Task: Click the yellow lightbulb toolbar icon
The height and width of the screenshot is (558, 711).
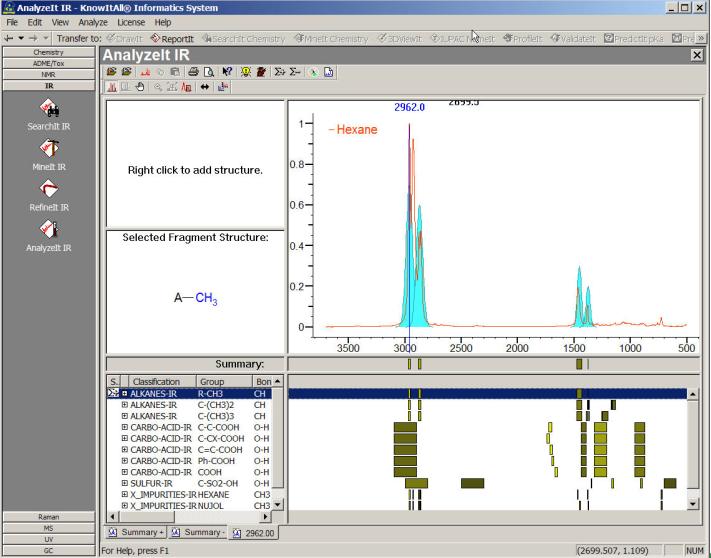Action: (246, 72)
